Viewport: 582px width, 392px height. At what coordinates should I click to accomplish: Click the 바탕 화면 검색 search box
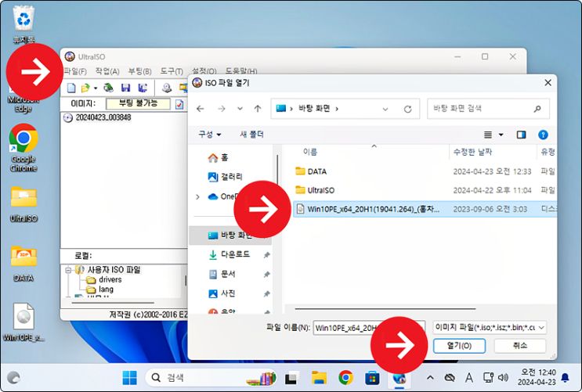(x=488, y=109)
